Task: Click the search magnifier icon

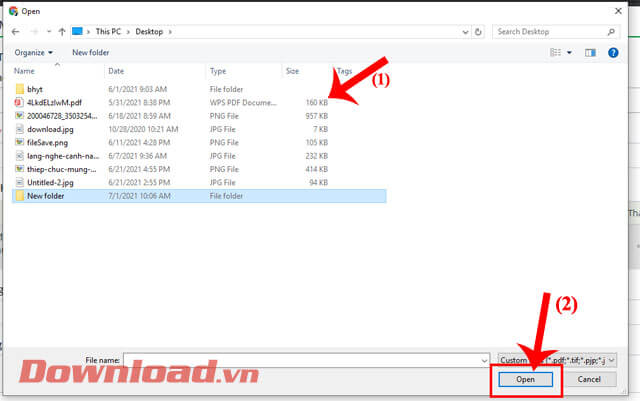Action: (611, 32)
